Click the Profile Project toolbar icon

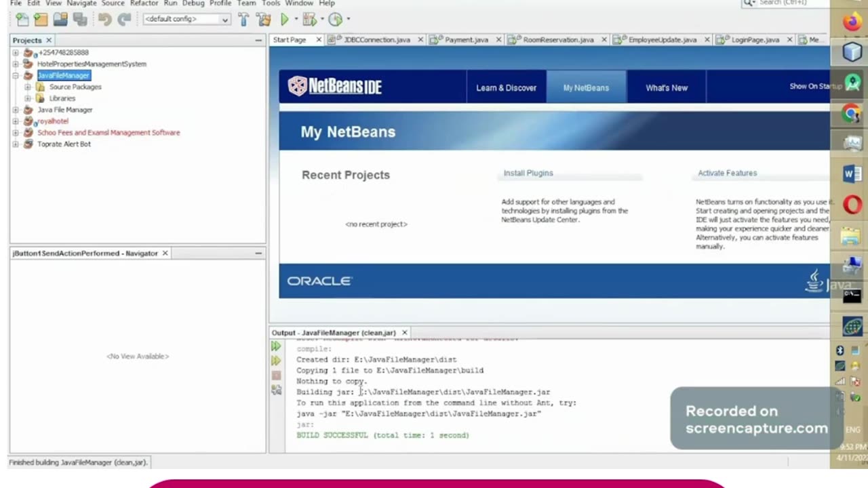point(335,20)
